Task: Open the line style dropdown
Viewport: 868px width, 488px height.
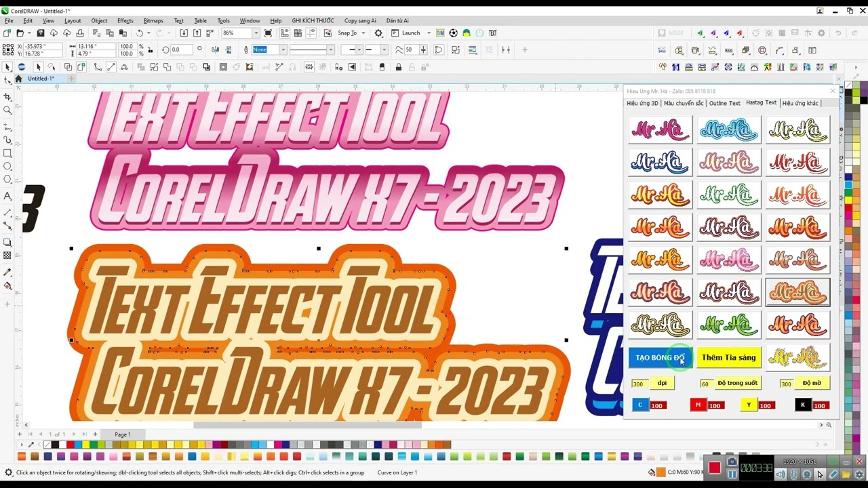Action: pos(330,49)
